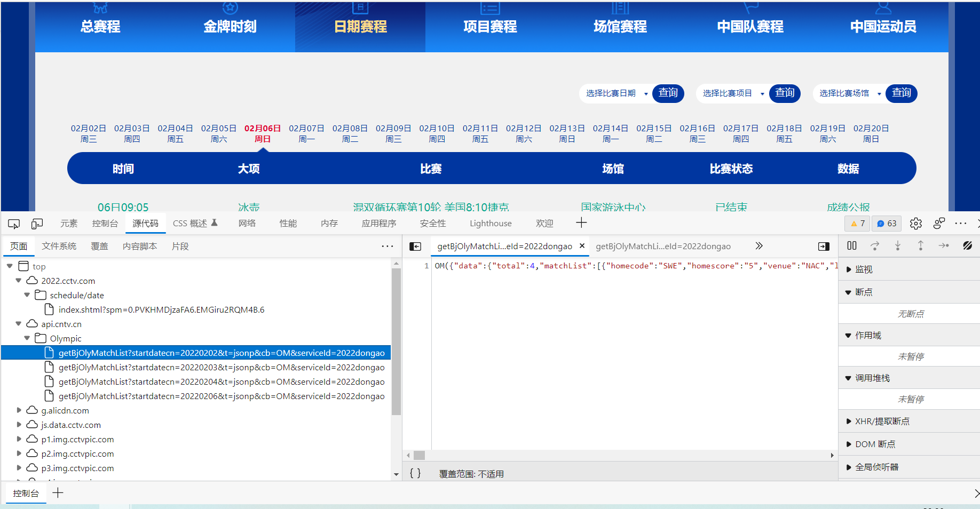Open the 中国队赛程 menu tab

pos(750,26)
